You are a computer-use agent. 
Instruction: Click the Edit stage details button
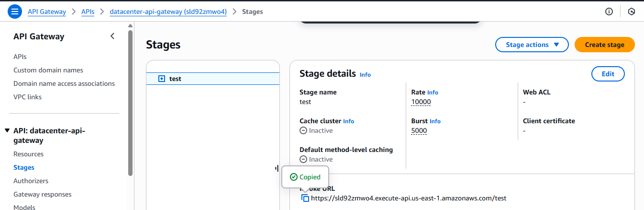click(x=608, y=74)
